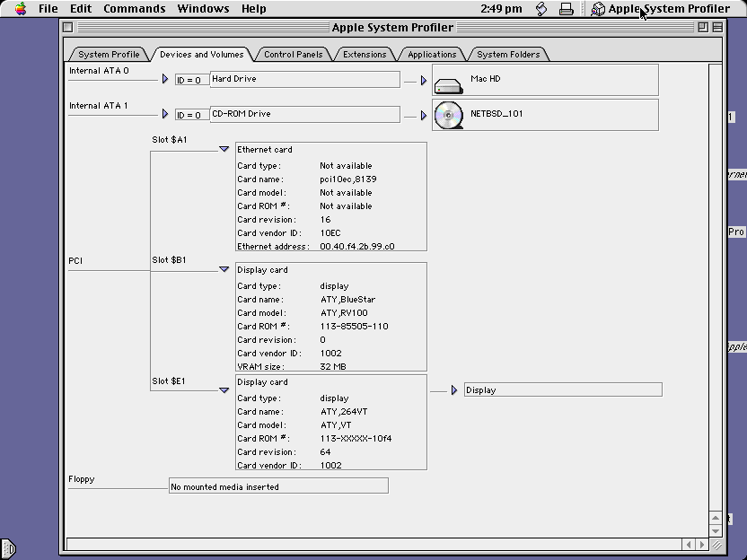The image size is (747, 560).
Task: Click the window close box
Action: coord(67,27)
